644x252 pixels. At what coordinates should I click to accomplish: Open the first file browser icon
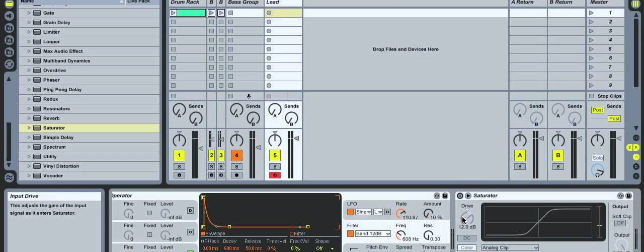pos(9,28)
